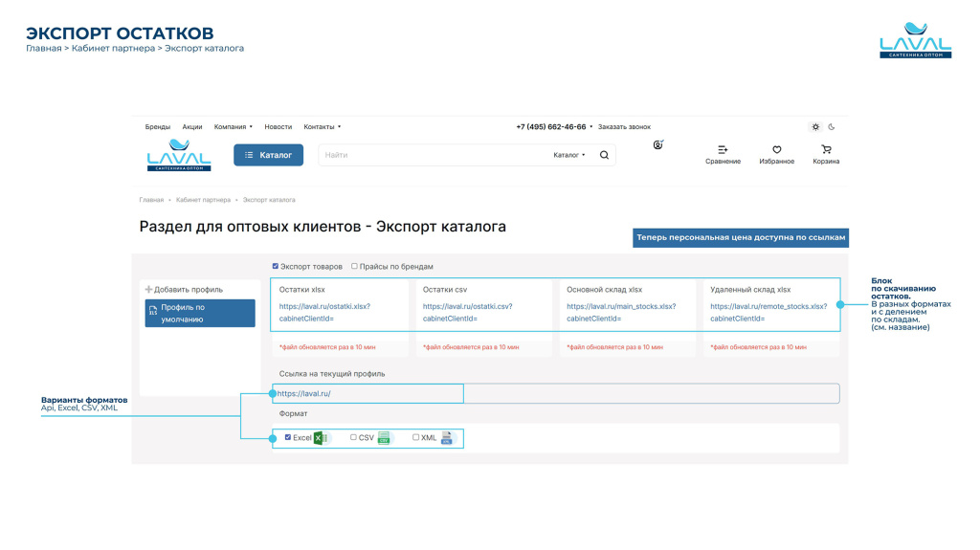Check the CSV format checkbox
This screenshot has height=550, width=980.
tap(353, 437)
